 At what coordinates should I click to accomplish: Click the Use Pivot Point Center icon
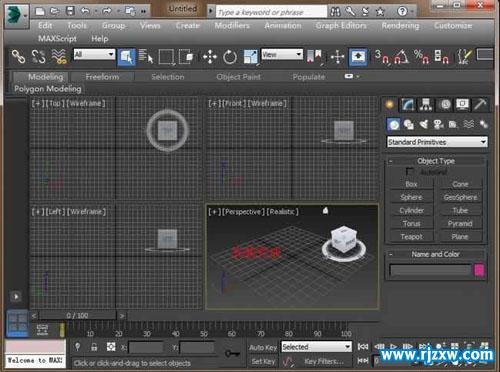pyautogui.click(x=314, y=56)
